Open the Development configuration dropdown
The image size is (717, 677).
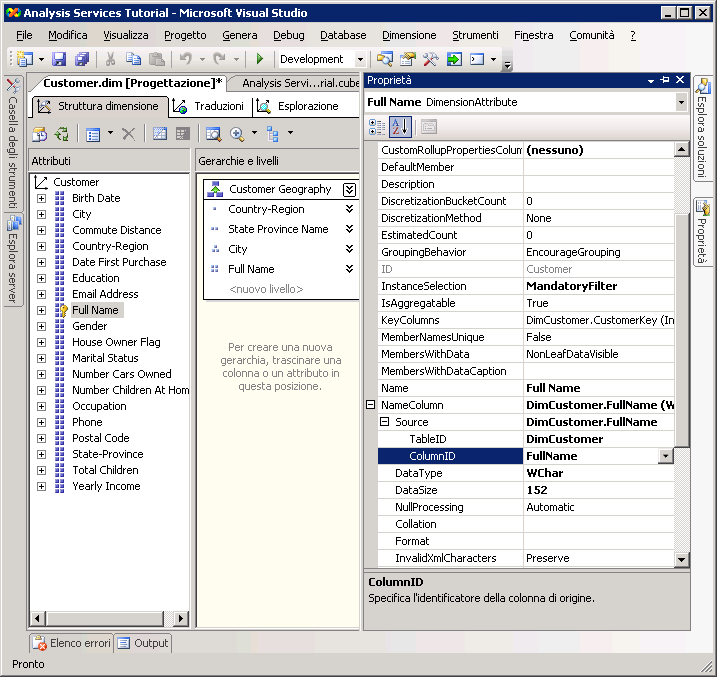point(358,60)
